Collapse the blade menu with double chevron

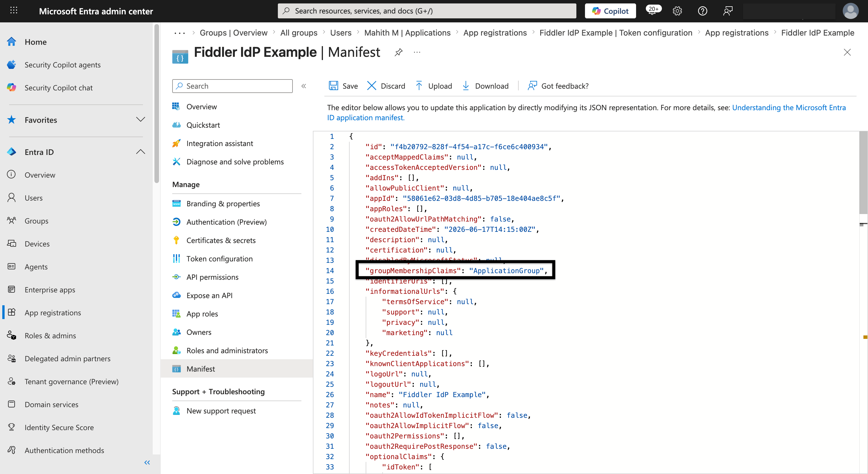coord(304,86)
